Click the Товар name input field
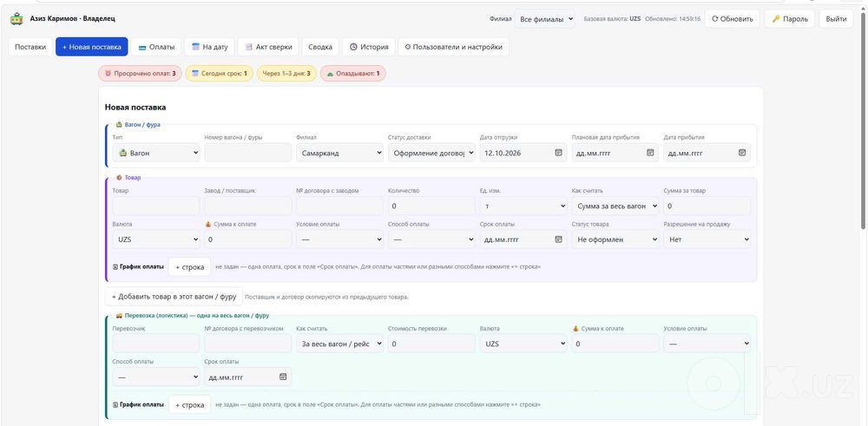Screen dimensions: 868x426 pyautogui.click(x=156, y=206)
